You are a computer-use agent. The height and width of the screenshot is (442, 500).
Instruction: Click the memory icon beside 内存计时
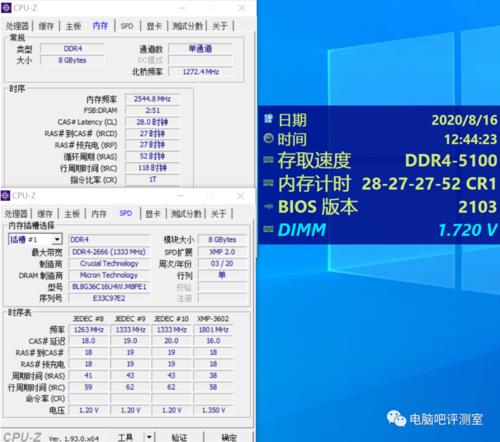tap(268, 182)
